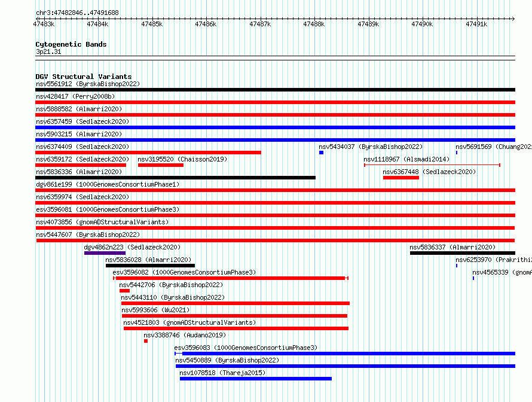Click nsv6374409 (Sedlazeck2020) label
The width and height of the screenshot is (532, 402).
point(82,147)
